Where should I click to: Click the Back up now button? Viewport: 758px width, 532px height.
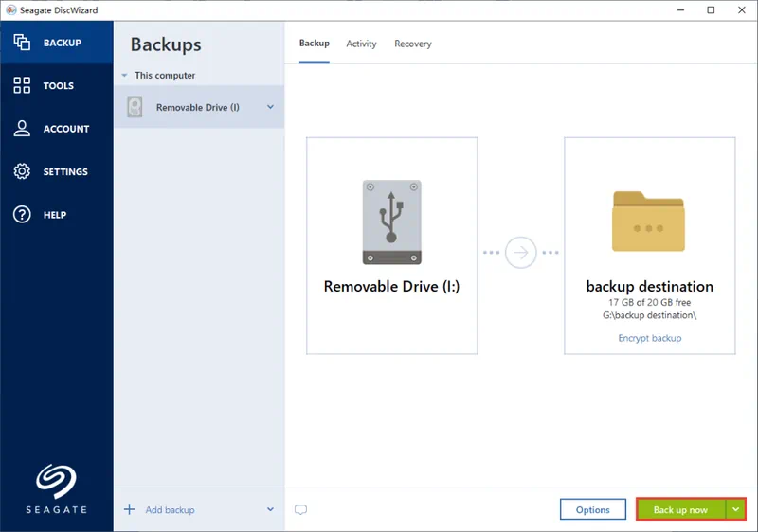pyautogui.click(x=680, y=510)
